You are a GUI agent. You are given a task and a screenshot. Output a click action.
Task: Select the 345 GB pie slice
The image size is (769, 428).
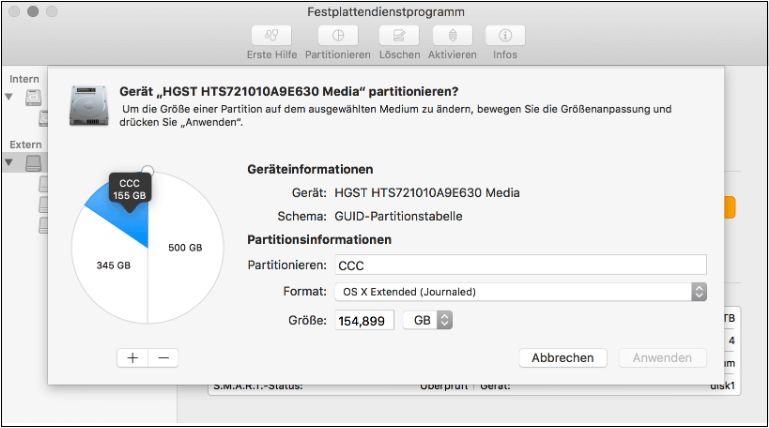point(113,265)
